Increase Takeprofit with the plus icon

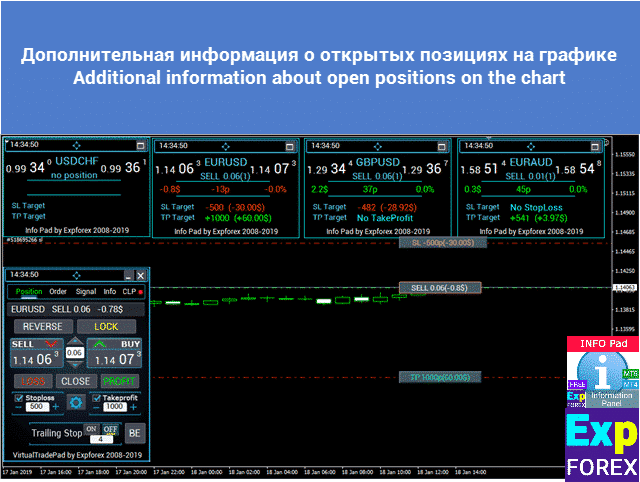tap(134, 408)
